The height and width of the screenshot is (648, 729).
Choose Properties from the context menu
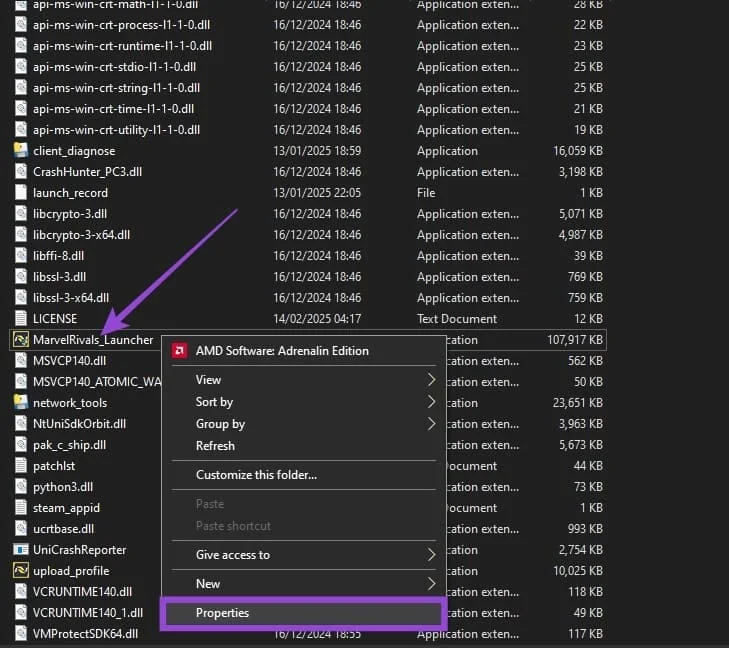click(222, 613)
